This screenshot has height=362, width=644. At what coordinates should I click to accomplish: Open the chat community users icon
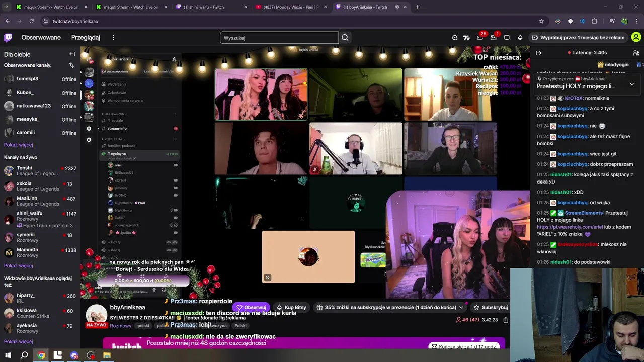pos(636,53)
